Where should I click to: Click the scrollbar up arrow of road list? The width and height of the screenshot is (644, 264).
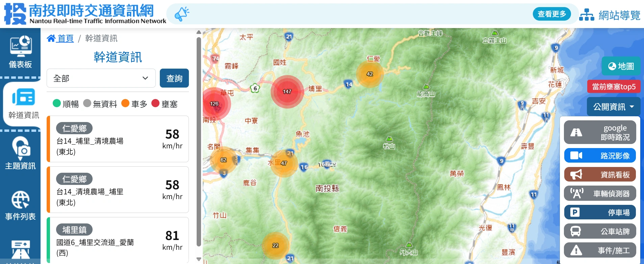199,32
